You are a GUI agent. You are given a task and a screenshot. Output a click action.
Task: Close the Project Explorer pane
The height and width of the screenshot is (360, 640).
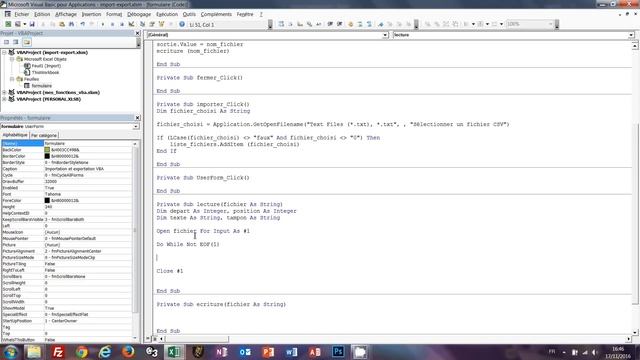138,33
